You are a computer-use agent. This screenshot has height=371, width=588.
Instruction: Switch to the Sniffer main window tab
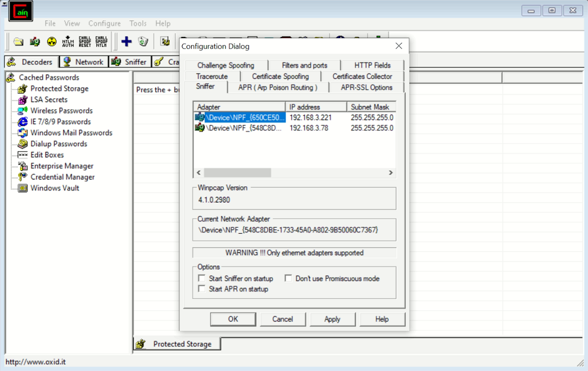coord(130,62)
